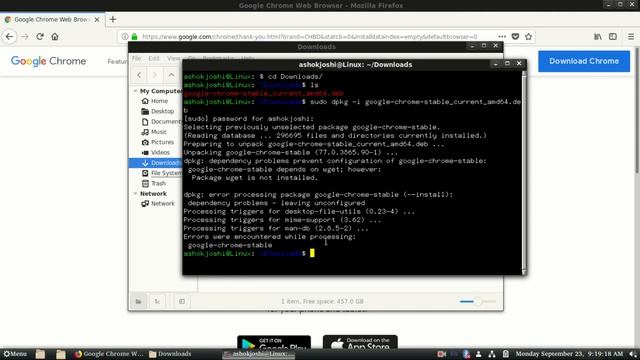Click the network tray icon

click(x=492, y=354)
